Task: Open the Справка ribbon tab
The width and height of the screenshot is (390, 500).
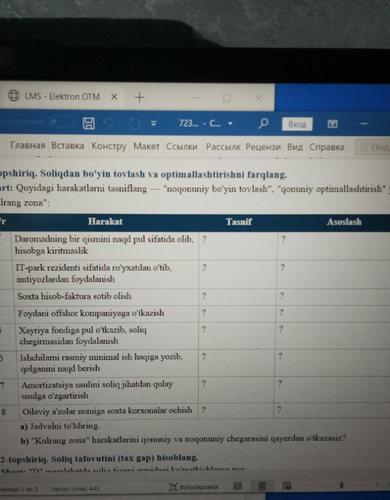Action: tap(327, 147)
